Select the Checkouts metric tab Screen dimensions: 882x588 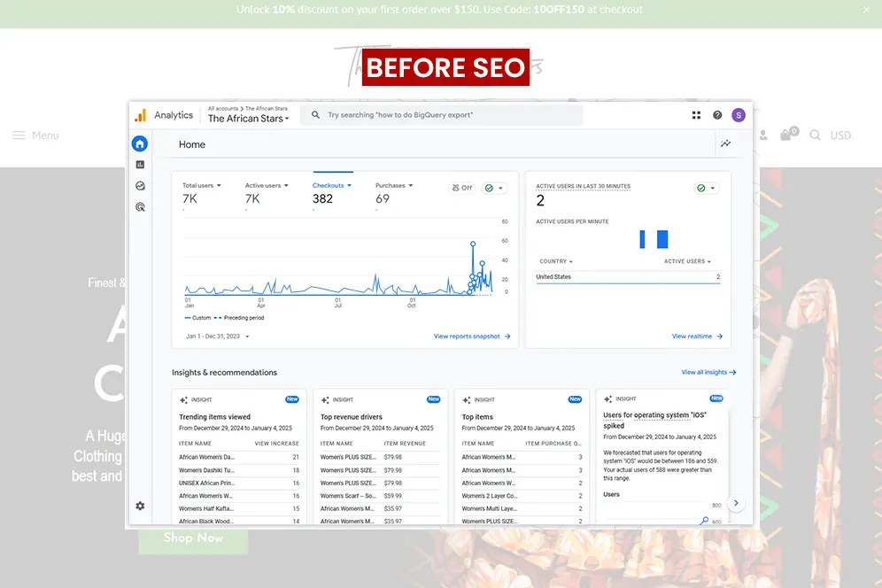coord(332,186)
